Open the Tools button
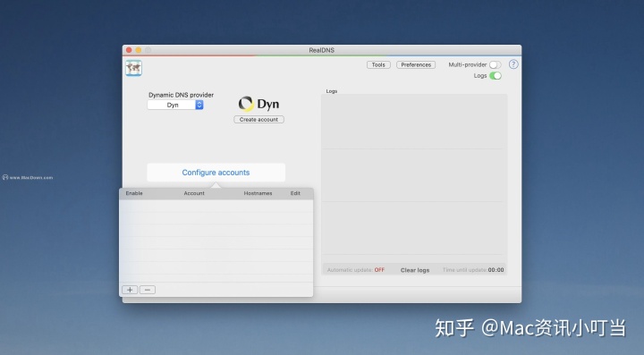 pos(378,65)
